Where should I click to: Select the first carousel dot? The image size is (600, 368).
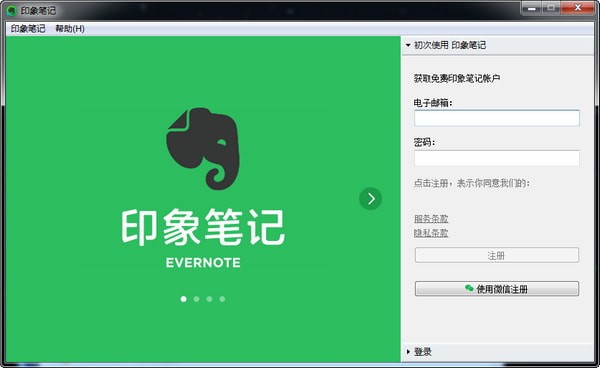coord(184,299)
